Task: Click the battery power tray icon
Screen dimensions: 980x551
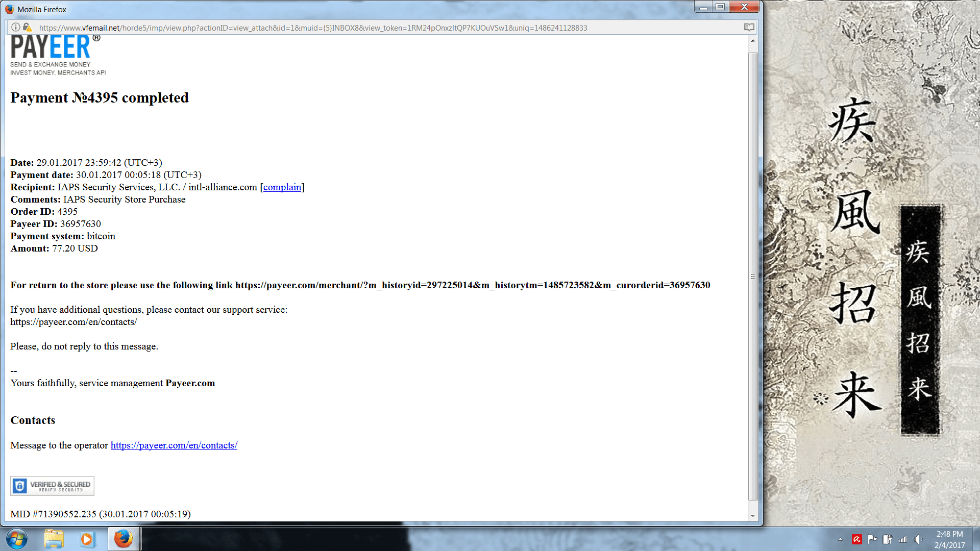Action: pyautogui.click(x=888, y=539)
